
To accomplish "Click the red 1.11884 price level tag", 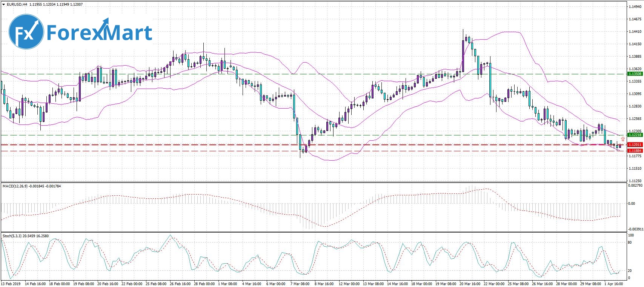I will click(635, 150).
